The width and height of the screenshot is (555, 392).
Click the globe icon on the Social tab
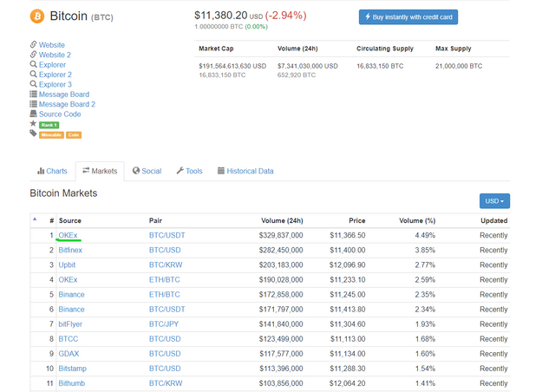[x=136, y=171]
